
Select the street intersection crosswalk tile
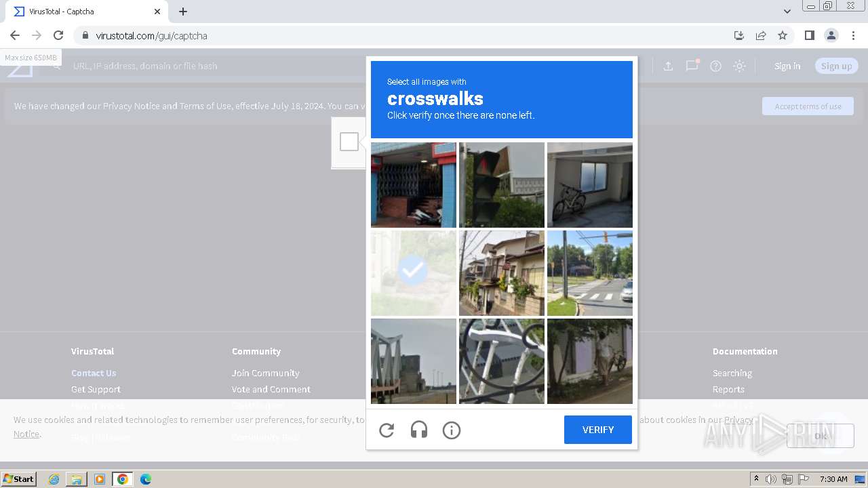[x=590, y=273]
